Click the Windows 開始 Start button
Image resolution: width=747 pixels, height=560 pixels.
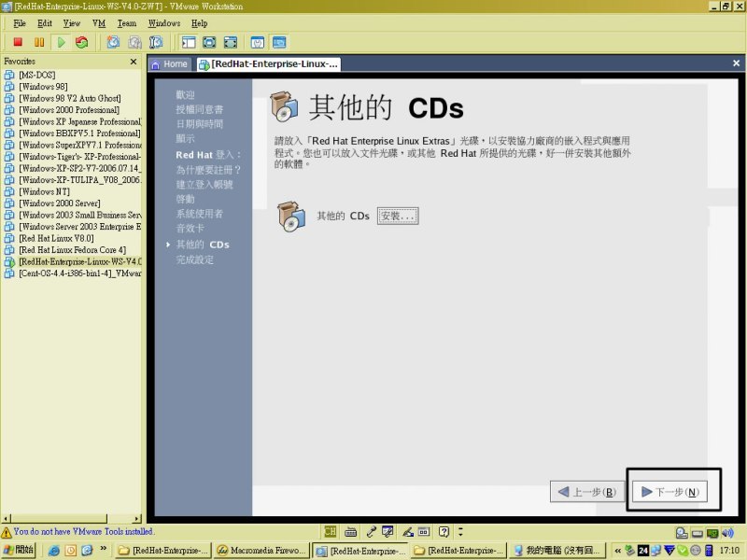click(x=19, y=551)
